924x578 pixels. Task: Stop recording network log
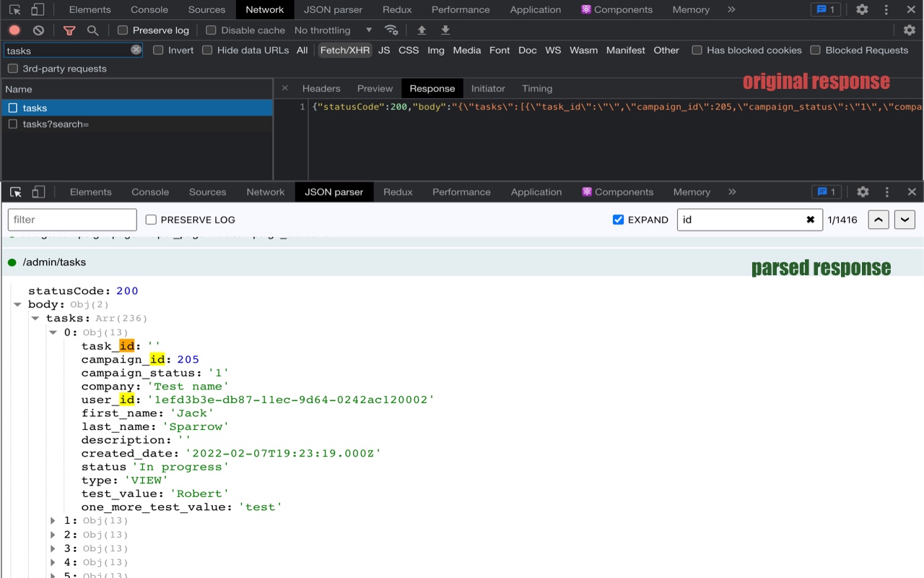coord(14,30)
